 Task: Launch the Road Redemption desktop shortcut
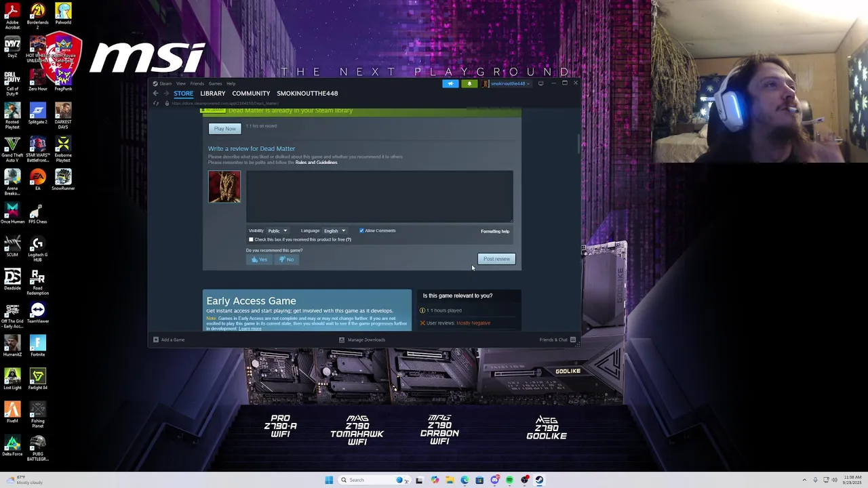click(x=37, y=282)
